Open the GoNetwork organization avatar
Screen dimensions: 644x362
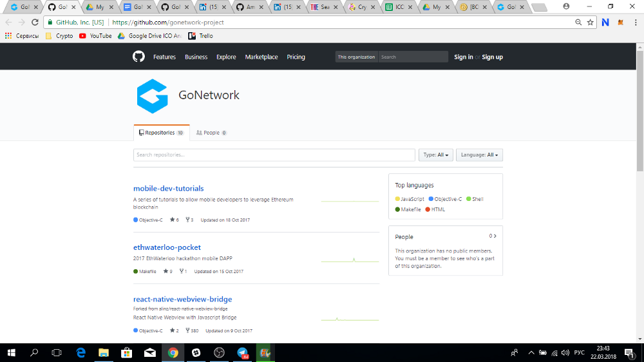(x=153, y=96)
